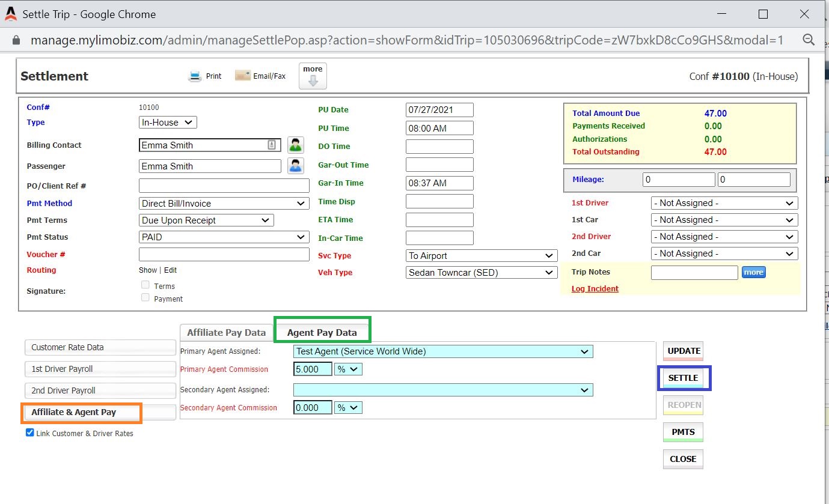The width and height of the screenshot is (829, 504).
Task: Uncheck Link Customer & Driver Rates
Action: 30,433
